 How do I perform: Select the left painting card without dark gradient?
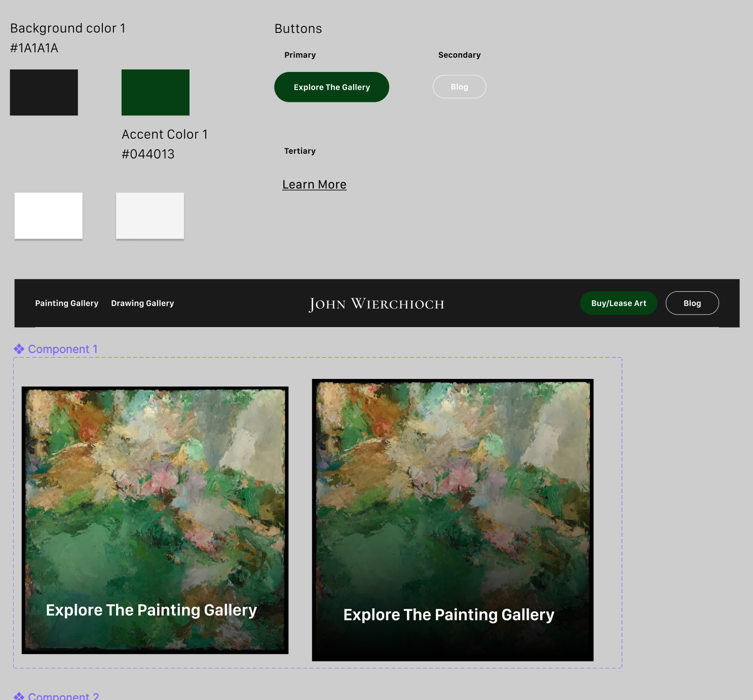tap(155, 520)
